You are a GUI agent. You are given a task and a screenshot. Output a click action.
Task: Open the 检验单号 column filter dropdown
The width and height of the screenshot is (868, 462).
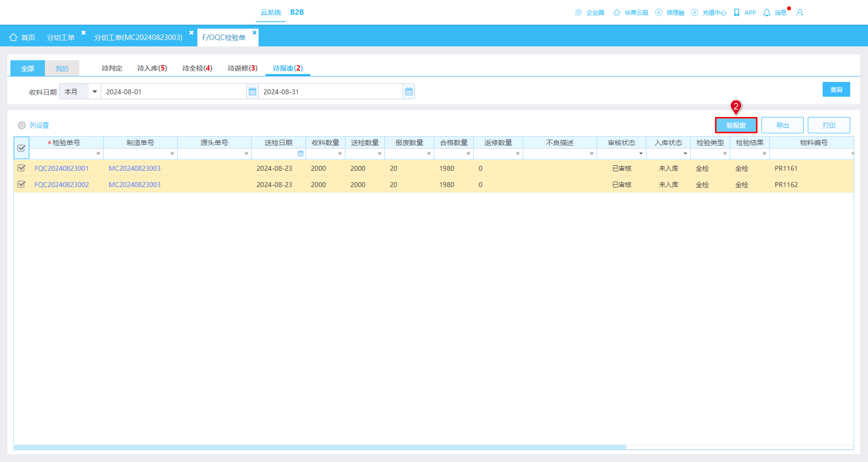[x=98, y=154]
